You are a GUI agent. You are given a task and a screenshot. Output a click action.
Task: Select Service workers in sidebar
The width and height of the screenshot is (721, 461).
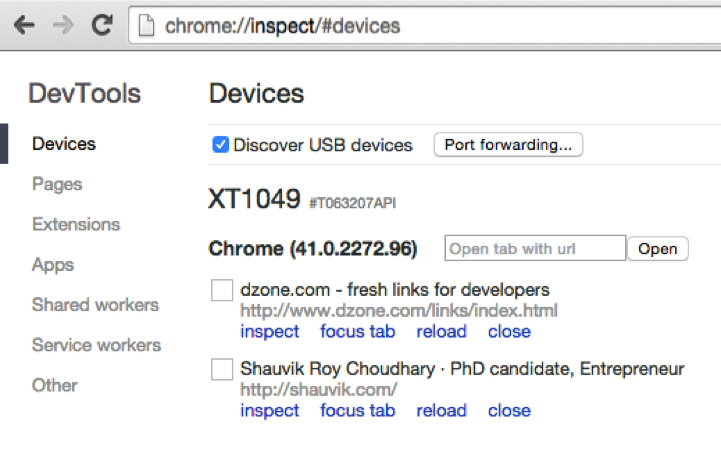[x=96, y=345]
